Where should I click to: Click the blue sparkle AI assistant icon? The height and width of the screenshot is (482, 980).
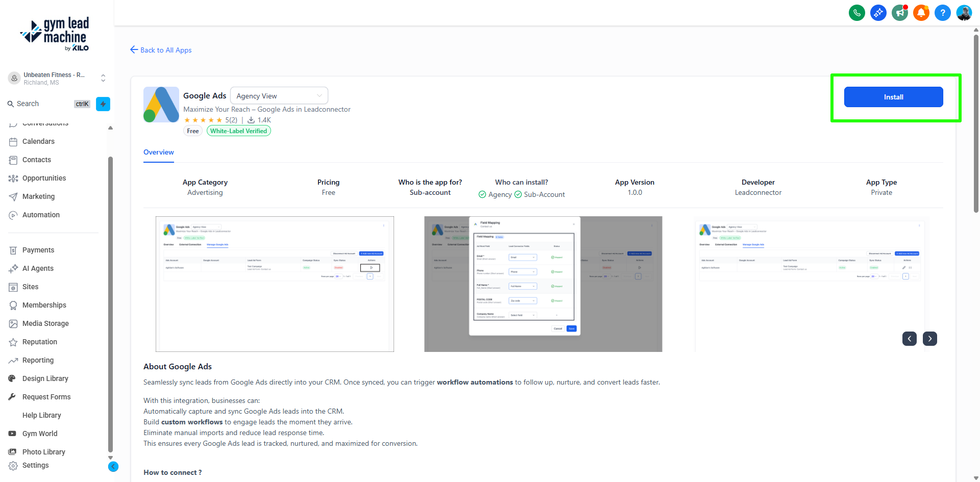coord(878,13)
